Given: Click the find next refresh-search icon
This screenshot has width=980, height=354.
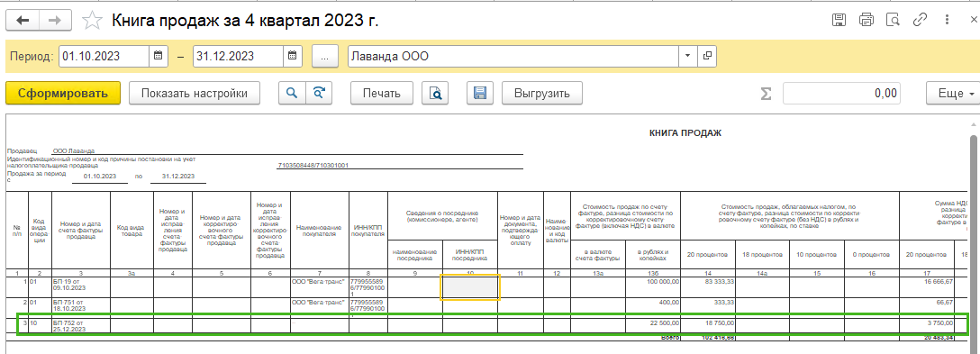Looking at the screenshot, I should (319, 93).
